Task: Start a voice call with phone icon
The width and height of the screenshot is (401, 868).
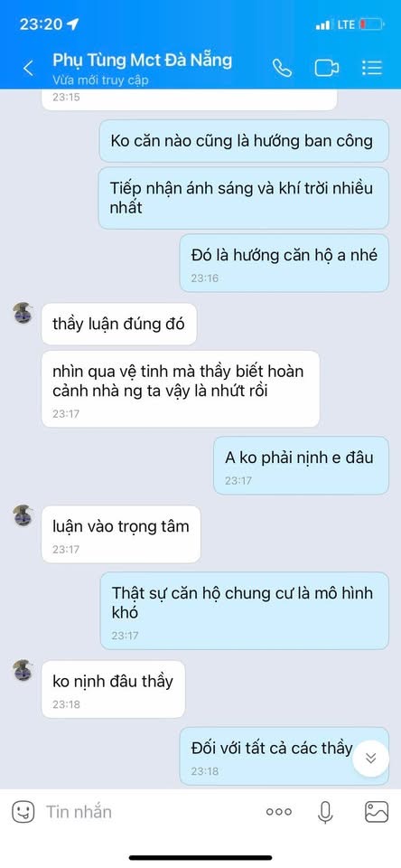Action: pyautogui.click(x=282, y=68)
